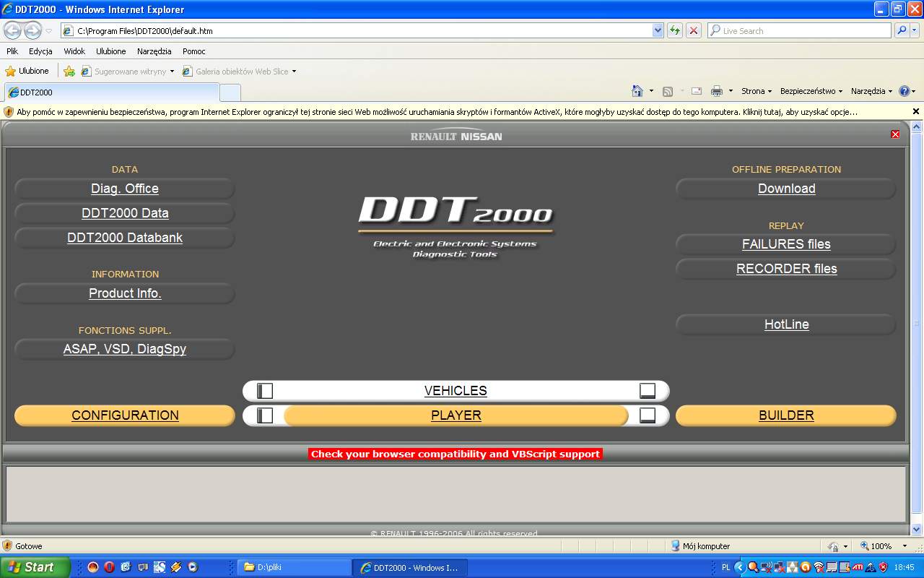Expand Home button dropdown arrow
924x578 pixels.
point(651,91)
